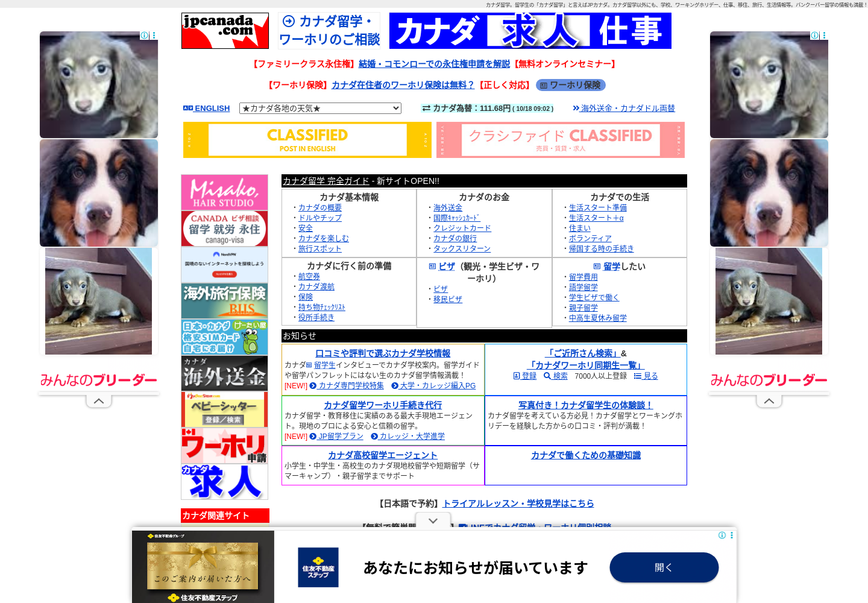Click the 開く button in bottom ad
The height and width of the screenshot is (603, 868).
coord(664,567)
